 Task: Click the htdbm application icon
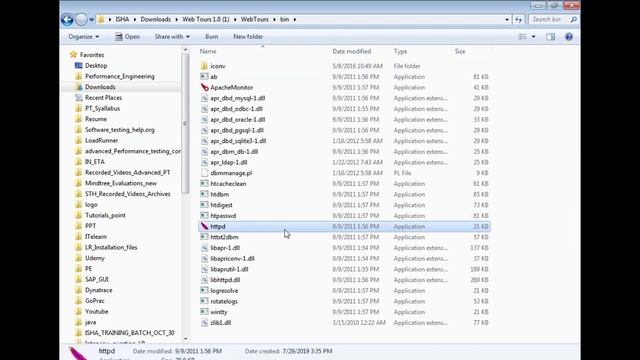pyautogui.click(x=204, y=194)
